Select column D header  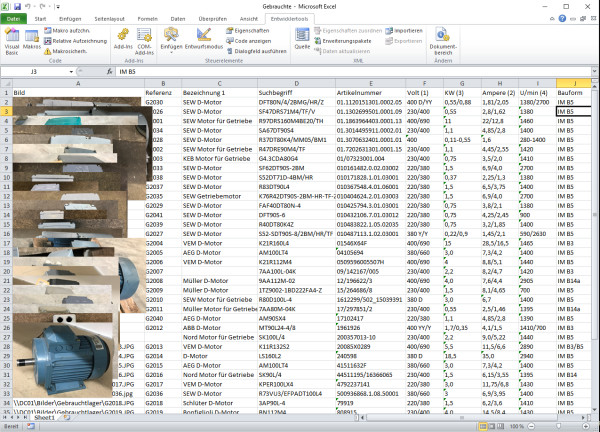[297, 83]
